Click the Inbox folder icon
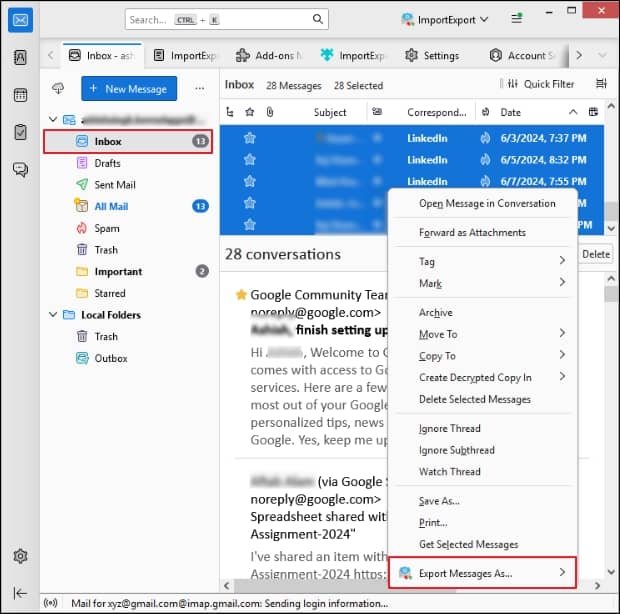 click(x=82, y=141)
